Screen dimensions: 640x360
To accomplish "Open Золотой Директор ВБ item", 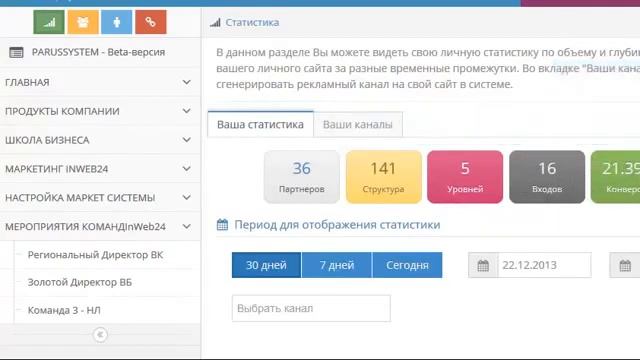I will [x=80, y=282].
